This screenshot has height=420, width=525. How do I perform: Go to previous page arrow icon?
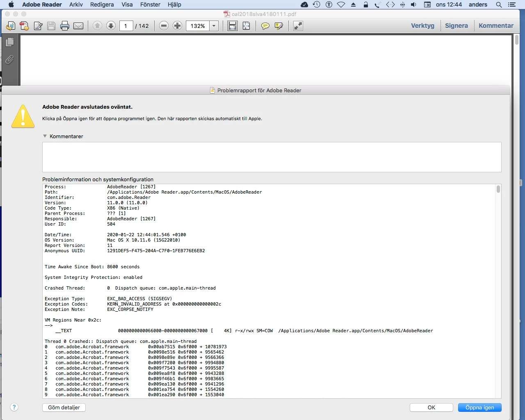click(x=97, y=26)
